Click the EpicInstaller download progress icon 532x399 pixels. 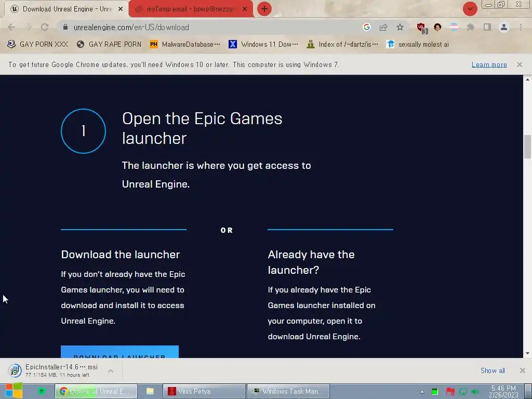(15, 370)
